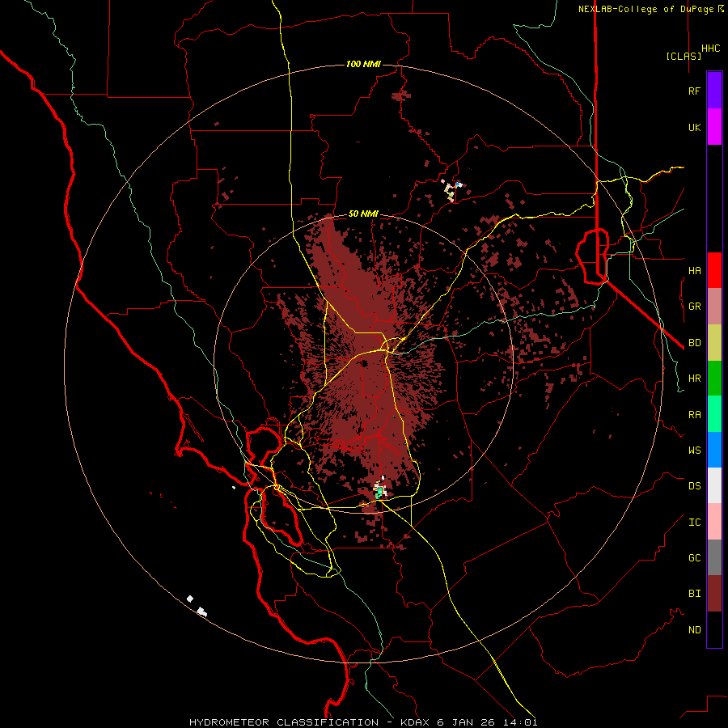Select the GR color swatch in legend
Image resolution: width=728 pixels, height=728 pixels.
[714, 307]
